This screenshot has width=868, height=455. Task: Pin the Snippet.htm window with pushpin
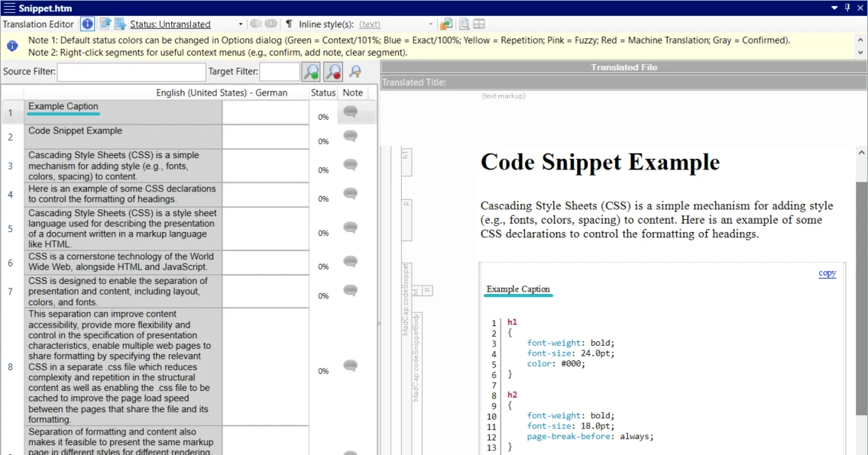coord(847,8)
